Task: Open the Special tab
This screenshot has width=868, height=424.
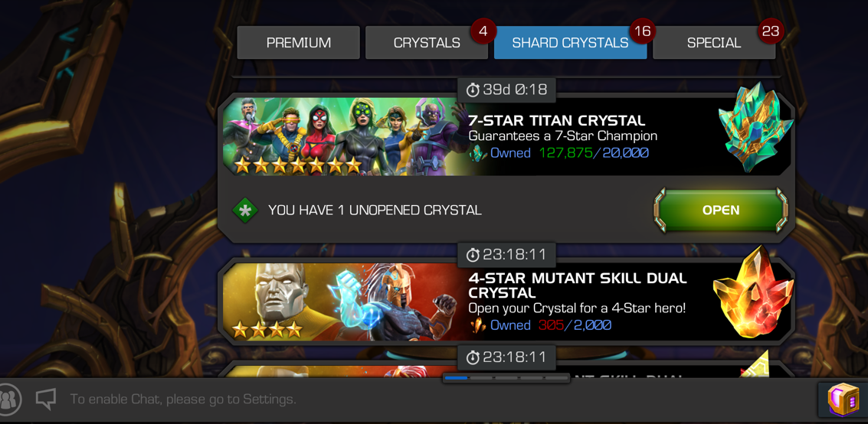Action: tap(714, 43)
